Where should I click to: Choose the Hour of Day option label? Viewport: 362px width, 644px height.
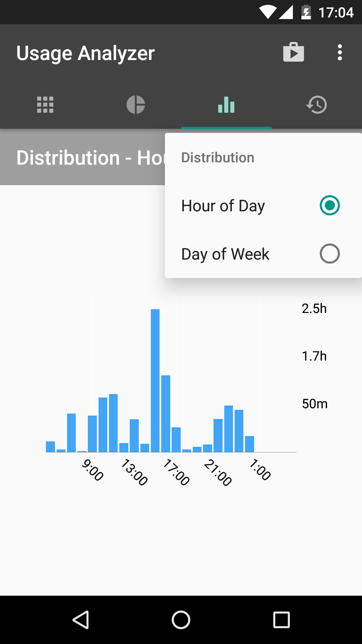click(x=223, y=206)
